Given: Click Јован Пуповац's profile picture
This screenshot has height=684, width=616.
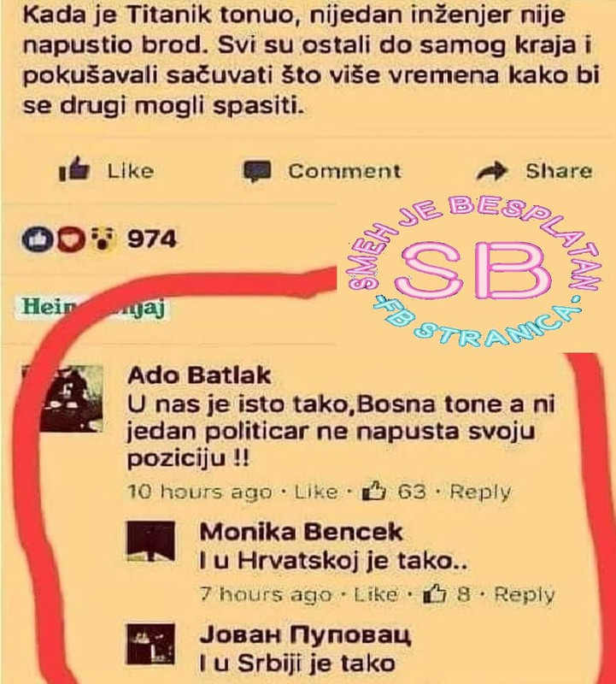Looking at the screenshot, I should click(150, 644).
